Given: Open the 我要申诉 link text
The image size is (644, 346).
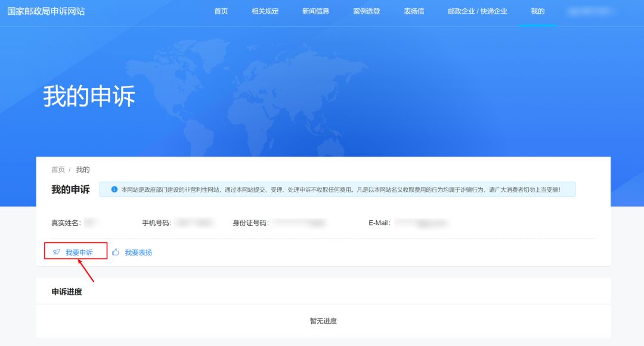Looking at the screenshot, I should click(79, 253).
